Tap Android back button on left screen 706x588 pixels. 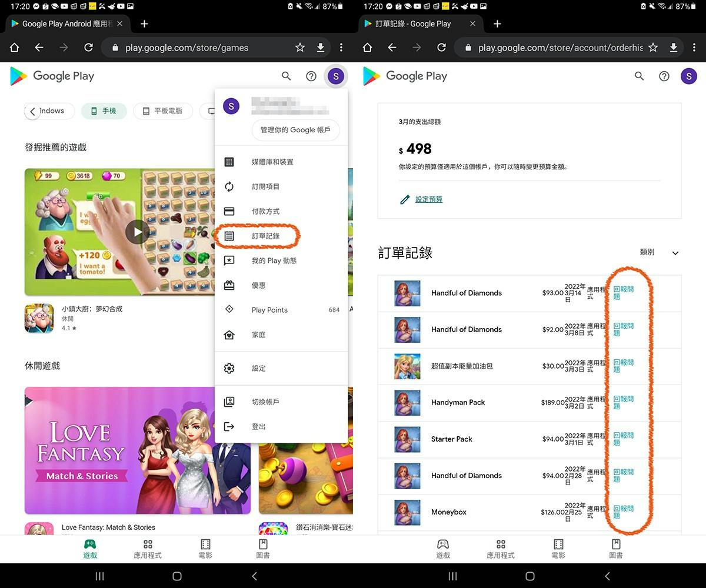tap(255, 576)
